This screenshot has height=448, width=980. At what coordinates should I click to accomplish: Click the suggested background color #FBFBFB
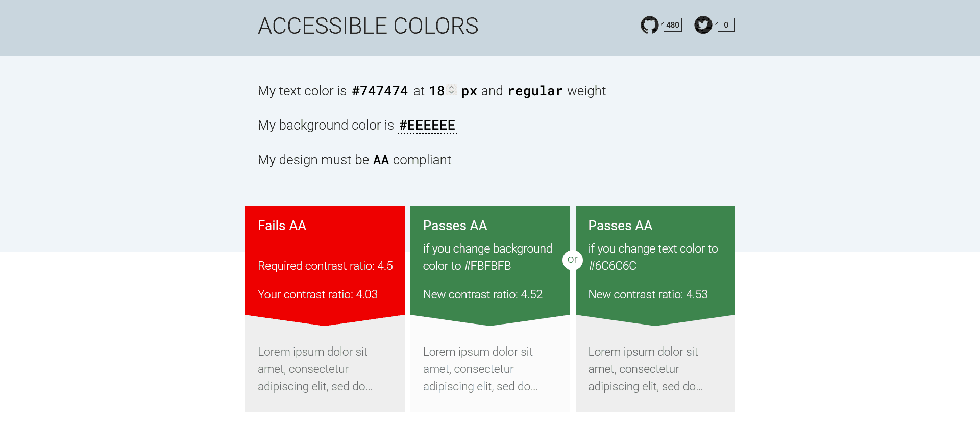coord(486,265)
